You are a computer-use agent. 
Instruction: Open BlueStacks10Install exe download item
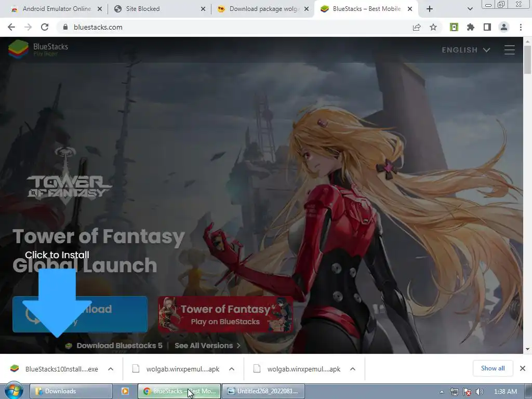[54, 369]
